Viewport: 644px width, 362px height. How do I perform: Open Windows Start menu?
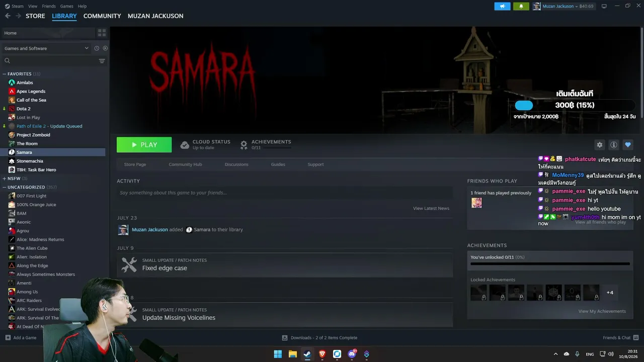[278, 354]
